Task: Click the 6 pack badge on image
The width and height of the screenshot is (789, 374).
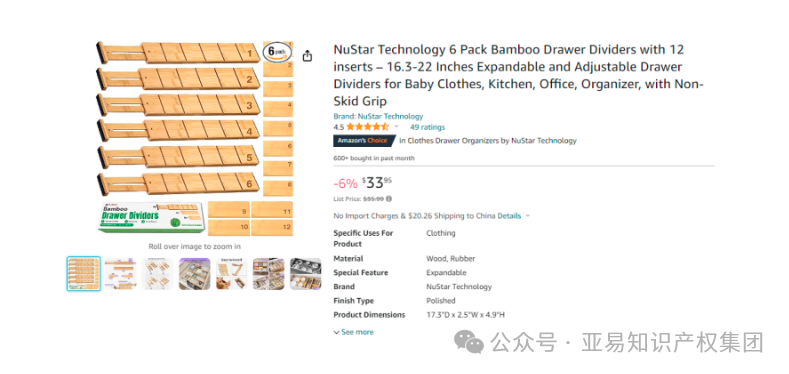Action: coord(276,51)
